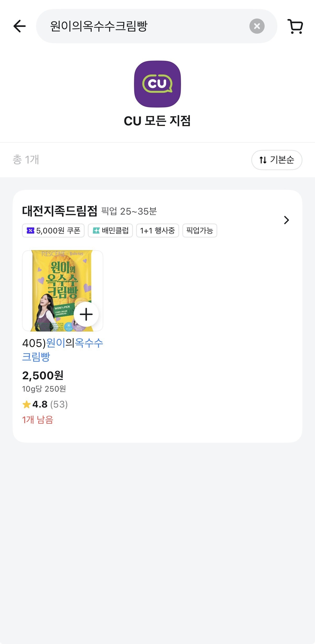This screenshot has width=315, height=644.
Task: Open product link 405)원이의옥수수크림빵
Action: coord(63,350)
